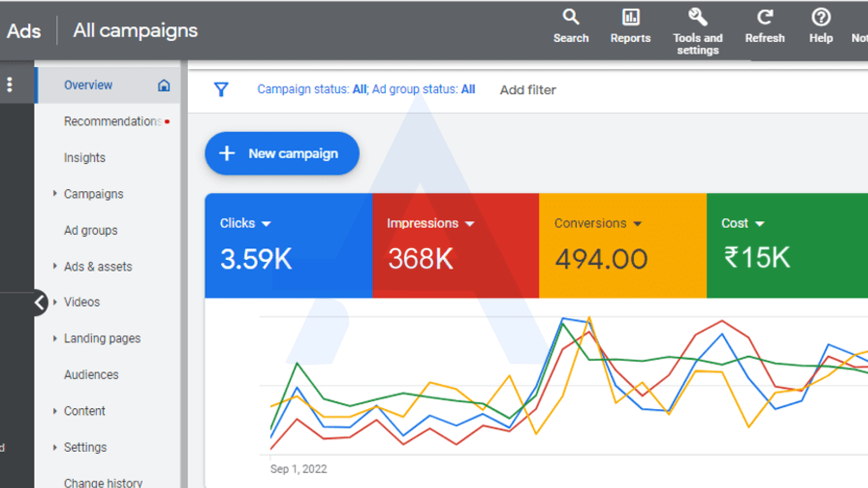
Task: Click the plus icon on New campaign
Action: pyautogui.click(x=227, y=153)
